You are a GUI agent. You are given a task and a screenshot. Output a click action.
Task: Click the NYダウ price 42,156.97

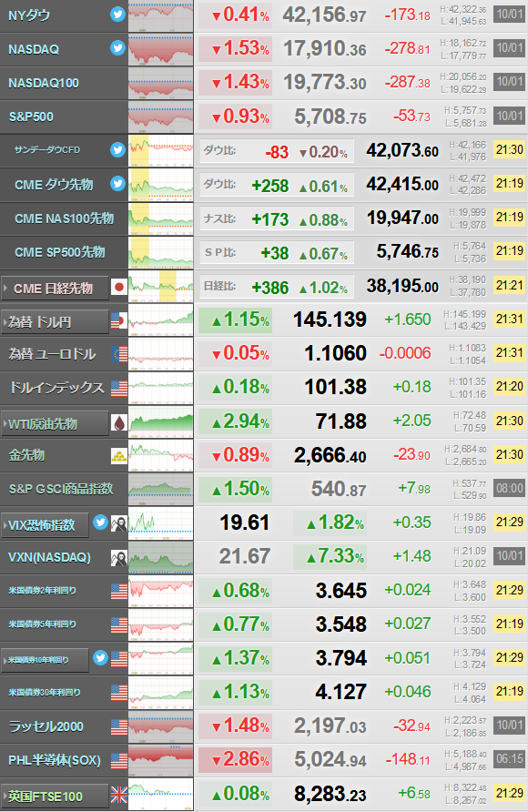[x=325, y=15]
